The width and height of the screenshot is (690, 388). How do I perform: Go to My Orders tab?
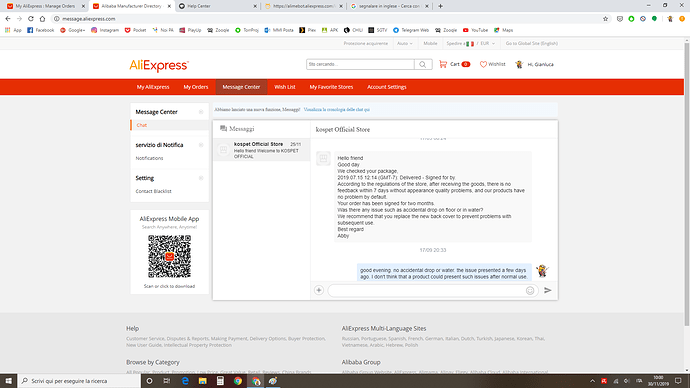(x=196, y=87)
